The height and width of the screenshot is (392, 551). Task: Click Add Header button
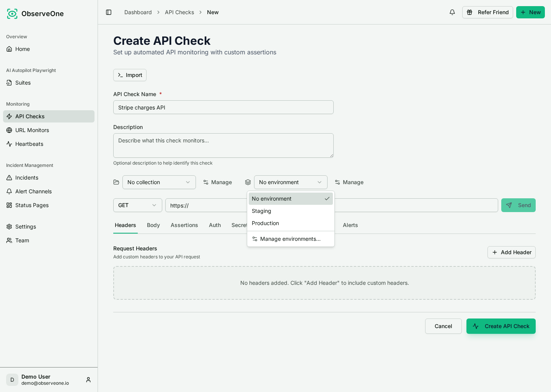[512, 252]
